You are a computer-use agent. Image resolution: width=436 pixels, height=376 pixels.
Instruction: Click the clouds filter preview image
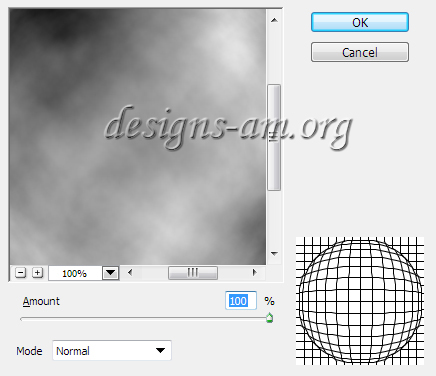point(138,137)
